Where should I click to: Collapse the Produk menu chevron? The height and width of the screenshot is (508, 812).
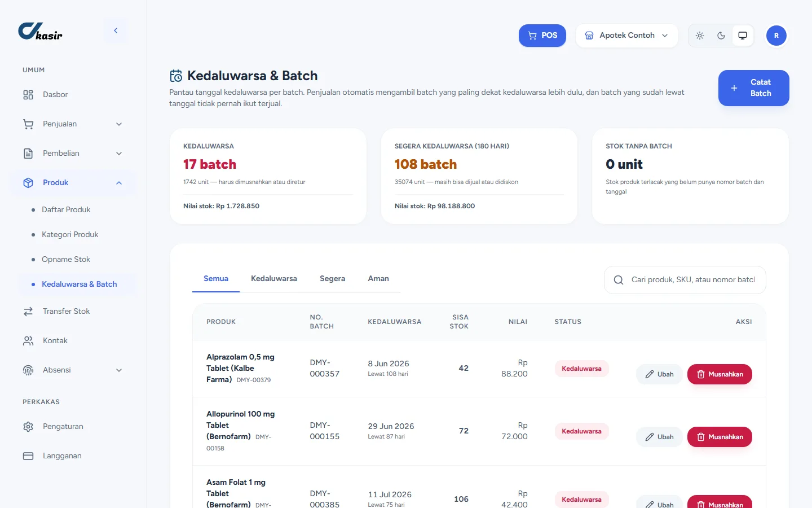coord(119,183)
